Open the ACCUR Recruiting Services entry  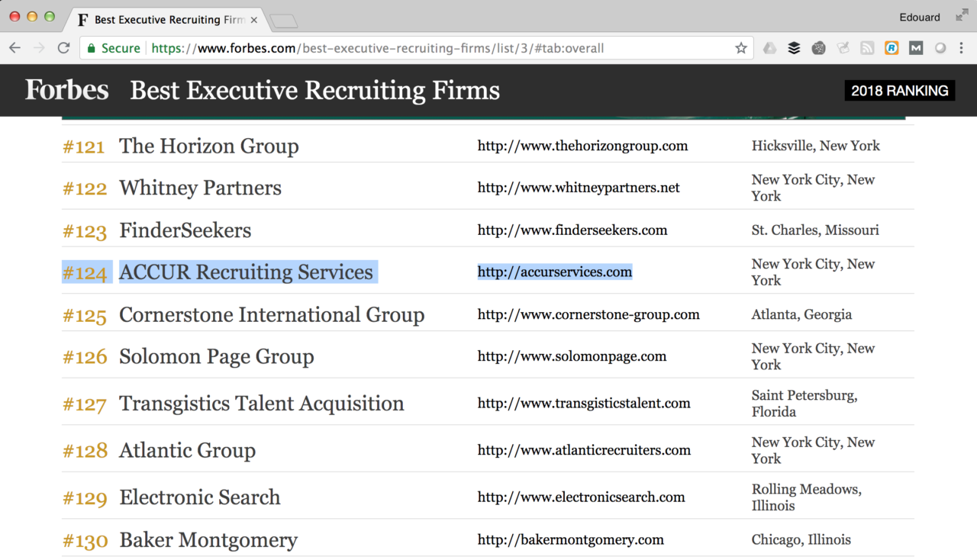pyautogui.click(x=246, y=272)
